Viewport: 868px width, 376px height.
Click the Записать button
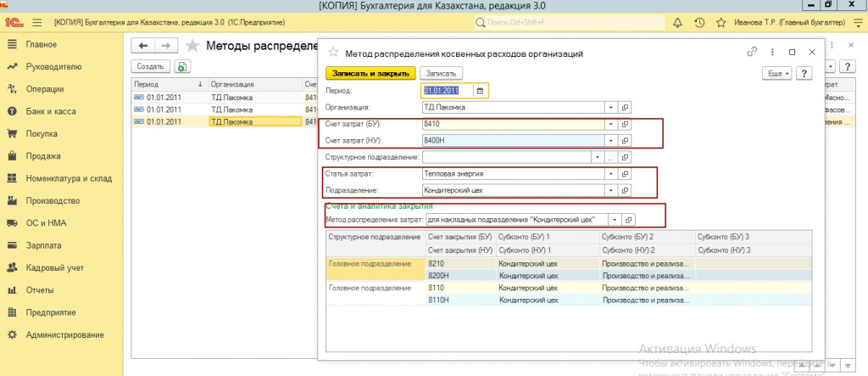point(441,73)
